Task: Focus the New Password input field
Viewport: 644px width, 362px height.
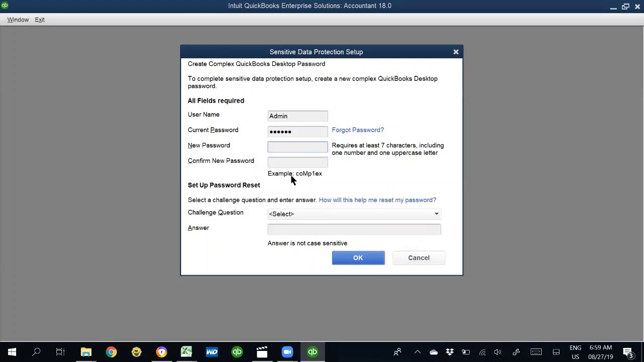Action: [297, 147]
